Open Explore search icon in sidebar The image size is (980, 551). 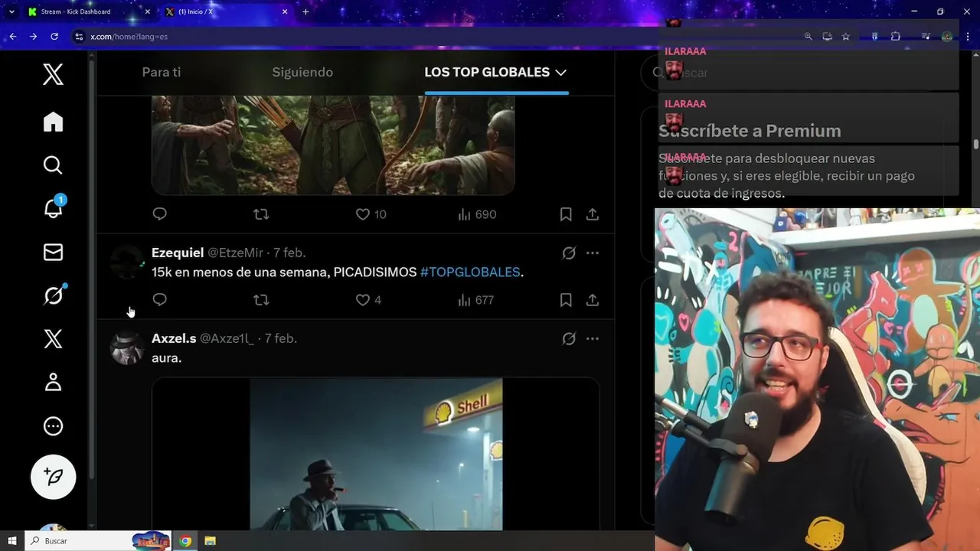(x=53, y=165)
